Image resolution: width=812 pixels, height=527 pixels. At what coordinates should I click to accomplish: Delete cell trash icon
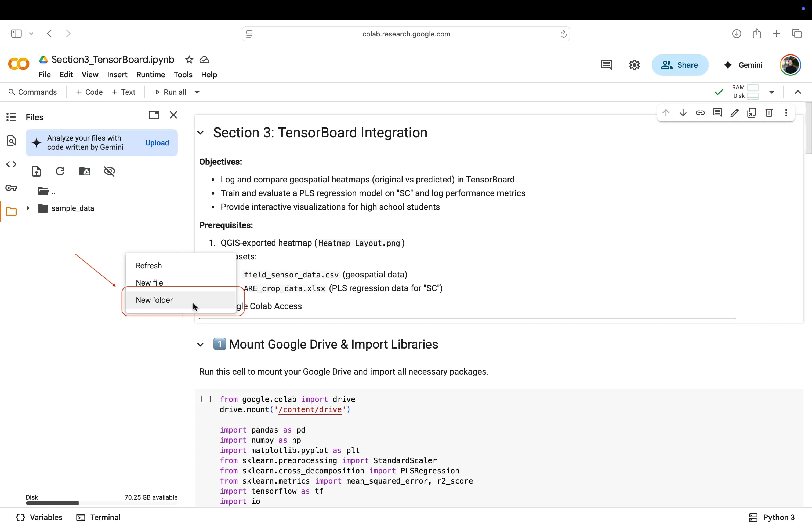(x=769, y=113)
